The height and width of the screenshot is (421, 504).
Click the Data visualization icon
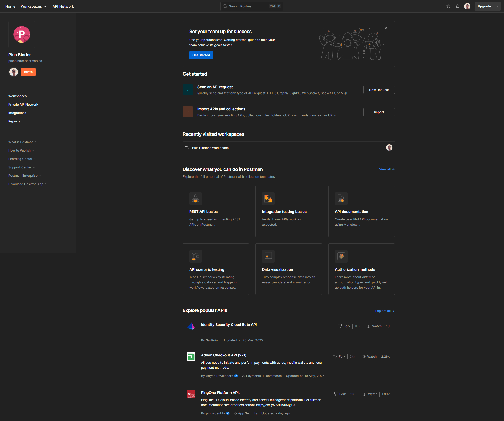(x=268, y=256)
